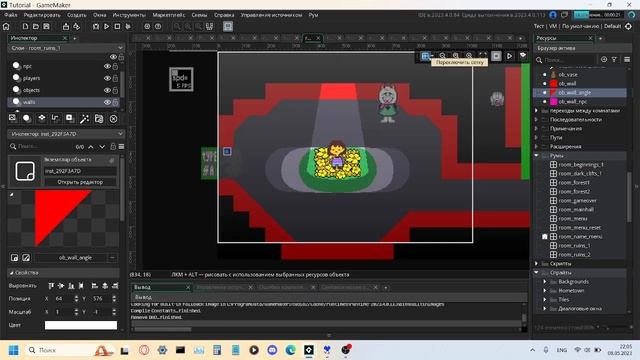640x360 pixels.
Task: Add new path layer icon
Action: click(56, 118)
